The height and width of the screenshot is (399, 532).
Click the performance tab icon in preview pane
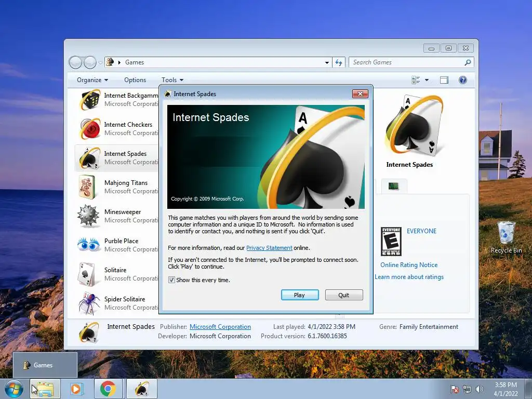click(394, 186)
